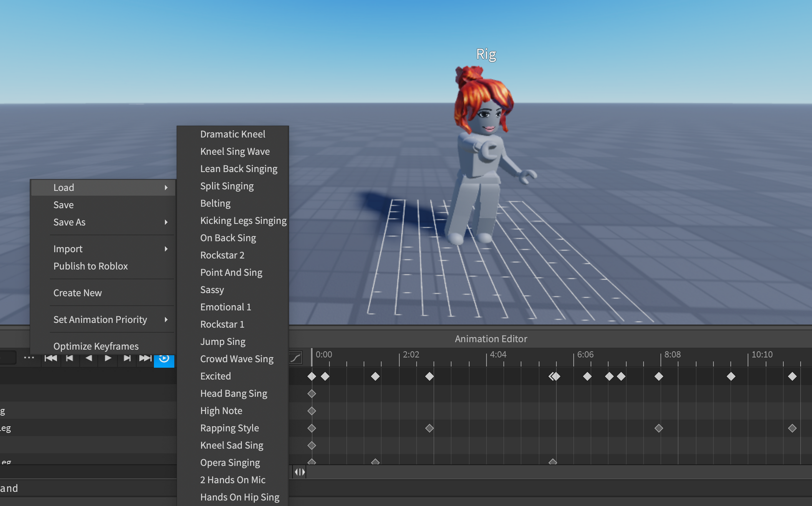The height and width of the screenshot is (506, 812).
Task: Select the summary keyframe at 0:00
Action: pyautogui.click(x=312, y=377)
